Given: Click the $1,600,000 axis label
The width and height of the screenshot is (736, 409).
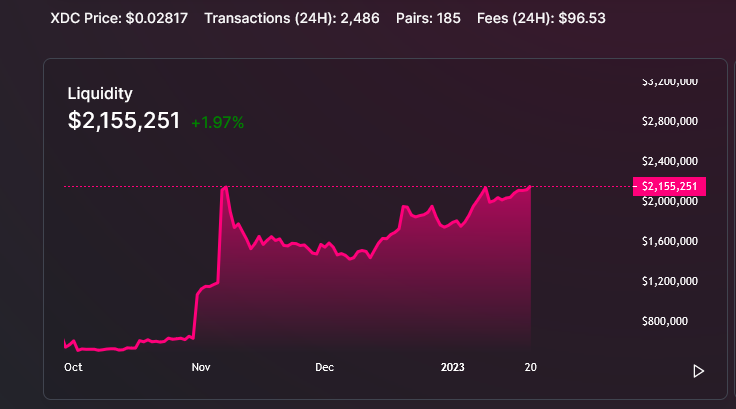Looking at the screenshot, I should (x=670, y=241).
